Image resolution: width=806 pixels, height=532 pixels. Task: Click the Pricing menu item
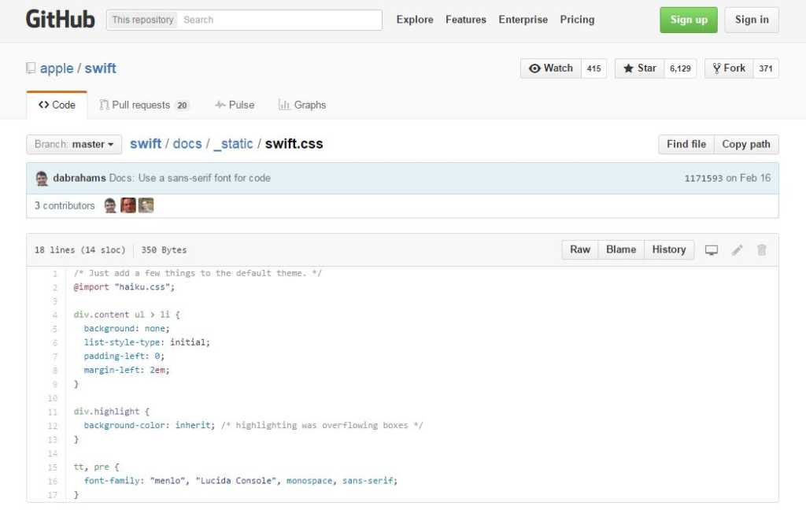(577, 20)
